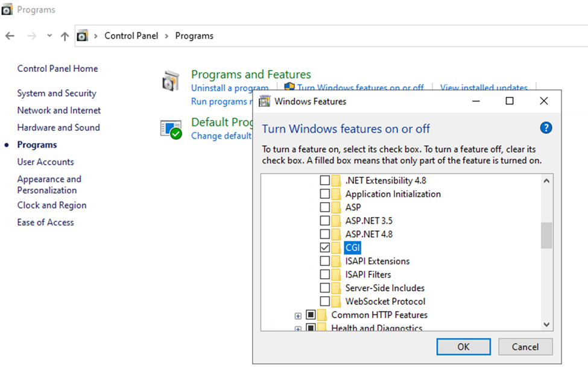Open Network and Internet category
This screenshot has width=588, height=371.
(x=59, y=110)
